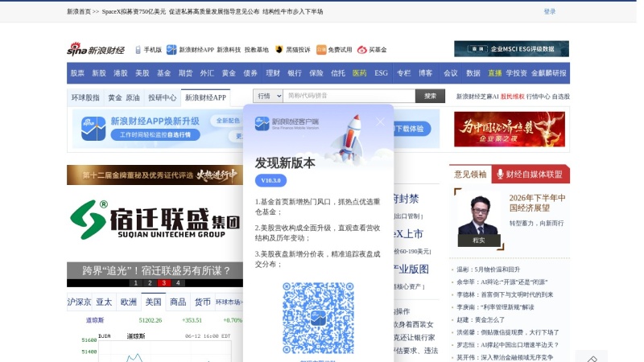Open 温彬：5月物价温和回升
644x362 pixels.
(489, 269)
